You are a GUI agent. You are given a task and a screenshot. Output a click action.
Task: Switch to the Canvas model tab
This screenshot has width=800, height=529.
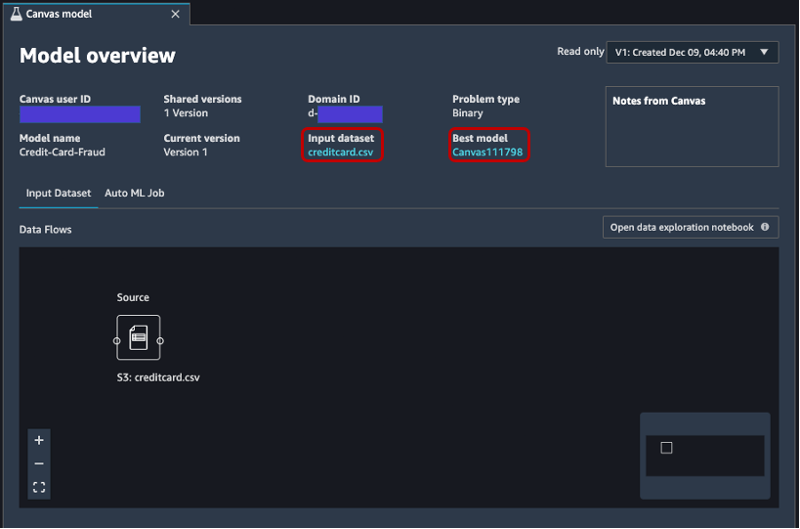click(x=97, y=14)
